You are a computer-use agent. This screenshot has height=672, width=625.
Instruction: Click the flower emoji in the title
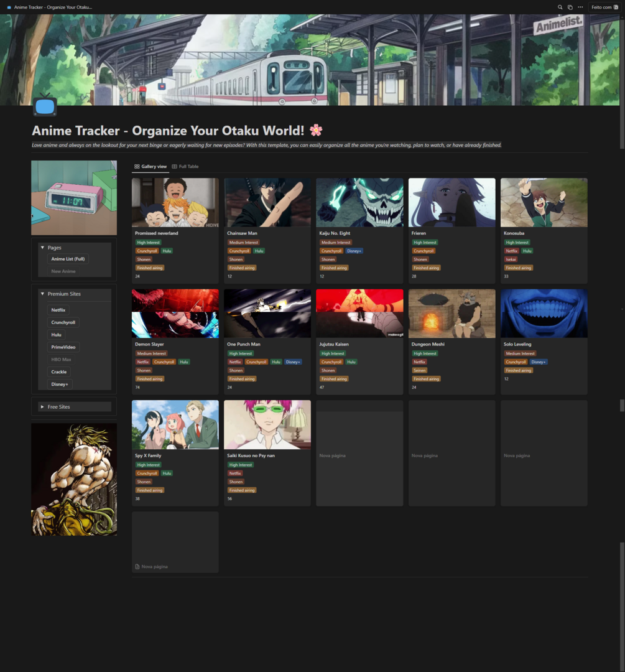click(x=316, y=130)
